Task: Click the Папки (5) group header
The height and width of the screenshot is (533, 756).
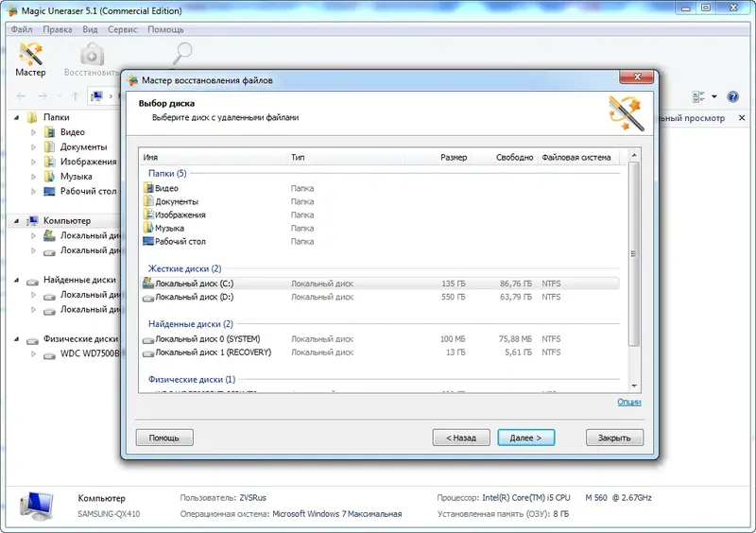Action: coord(167,173)
